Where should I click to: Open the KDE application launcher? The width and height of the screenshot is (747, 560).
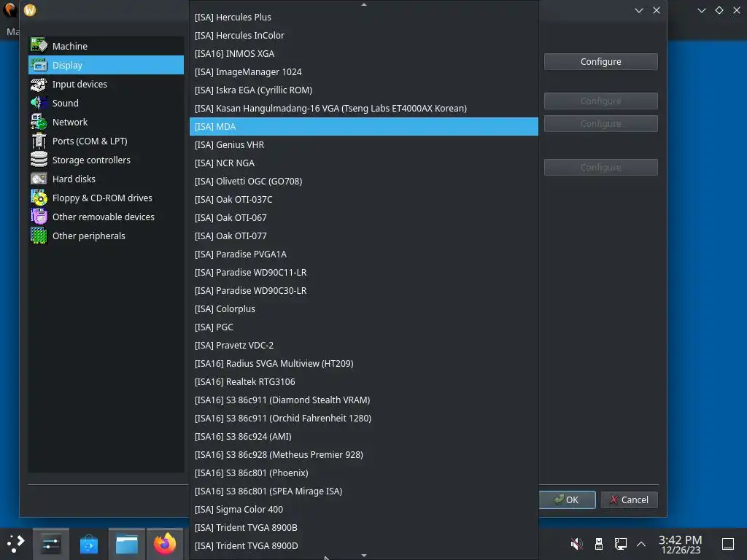click(16, 543)
